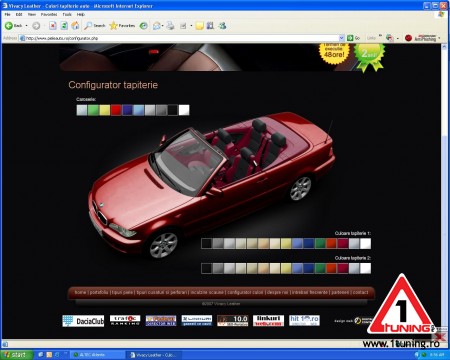This screenshot has height=360, width=450.
Task: Open the Favorites star button
Action: [122, 26]
